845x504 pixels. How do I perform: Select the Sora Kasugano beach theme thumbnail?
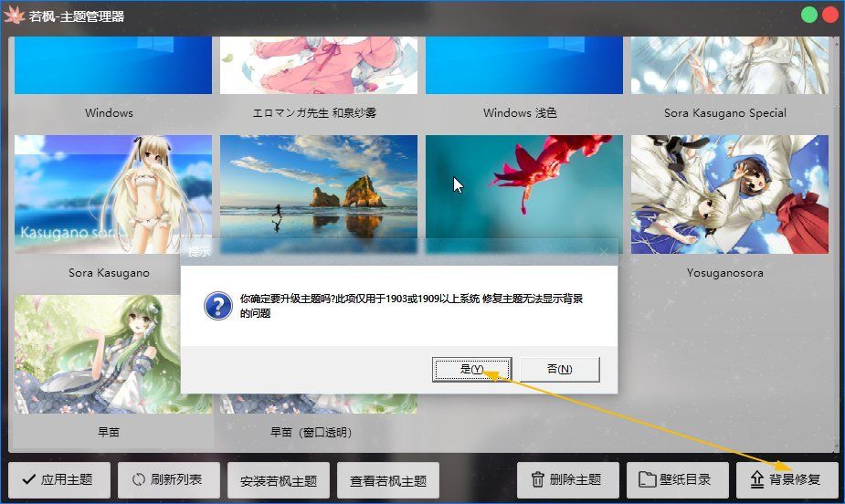coord(113,194)
